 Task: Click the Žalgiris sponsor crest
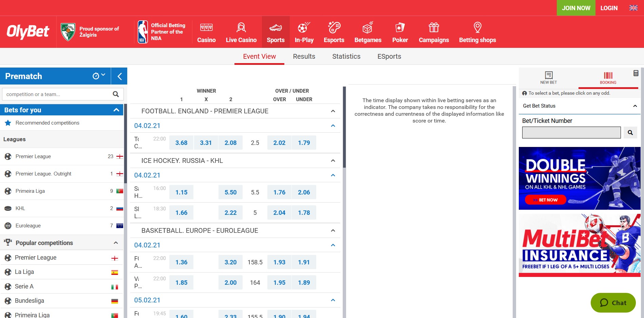68,32
